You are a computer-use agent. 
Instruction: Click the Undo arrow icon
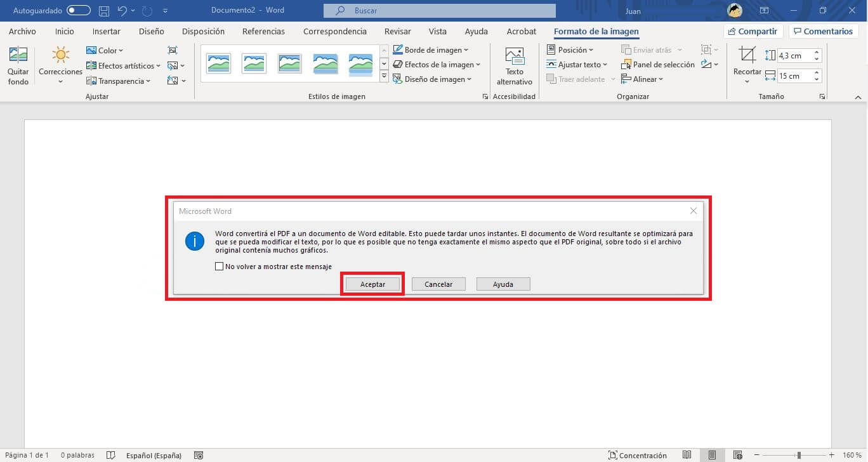click(122, 11)
